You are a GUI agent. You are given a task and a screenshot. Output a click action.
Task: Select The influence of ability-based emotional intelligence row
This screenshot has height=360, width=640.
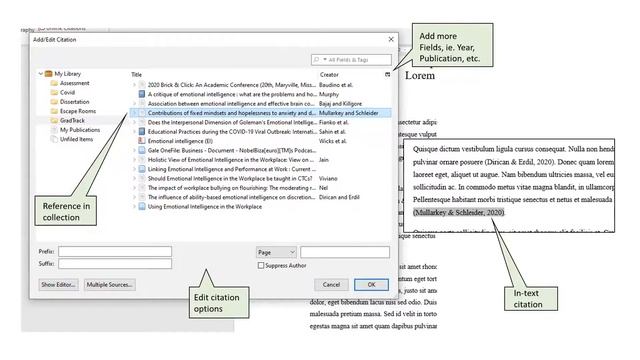click(261, 197)
